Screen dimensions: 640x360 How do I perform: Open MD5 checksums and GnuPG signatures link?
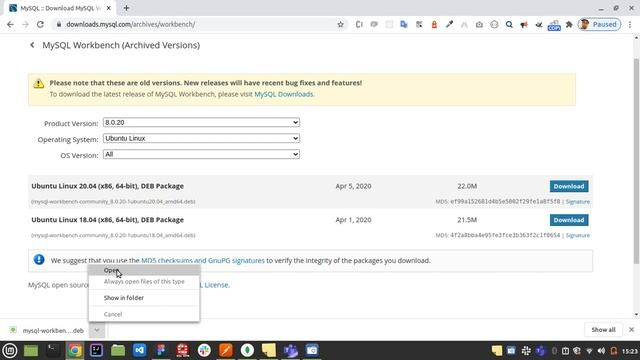tap(203, 260)
